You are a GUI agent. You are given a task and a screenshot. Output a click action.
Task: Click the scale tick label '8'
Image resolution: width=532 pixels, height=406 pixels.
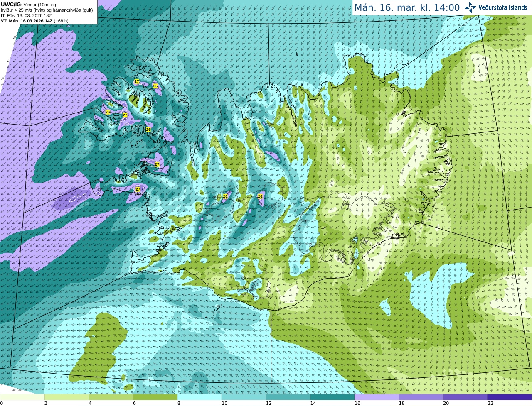coord(179,403)
